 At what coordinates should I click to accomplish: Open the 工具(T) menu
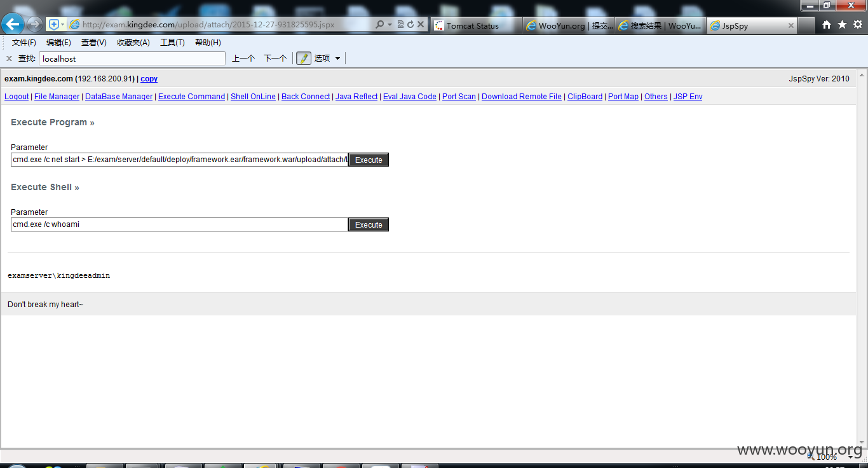coord(172,43)
